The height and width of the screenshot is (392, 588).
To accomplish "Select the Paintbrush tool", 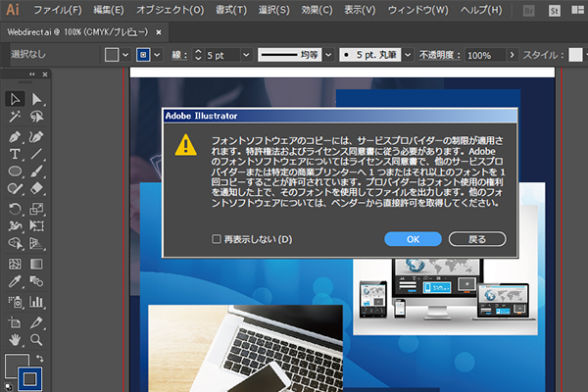I will [x=36, y=171].
